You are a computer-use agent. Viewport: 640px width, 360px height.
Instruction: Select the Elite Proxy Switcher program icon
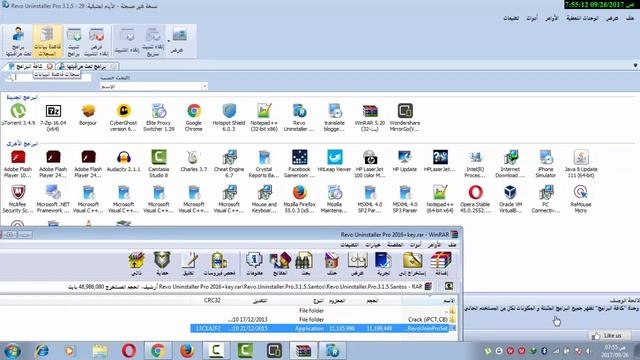click(x=159, y=118)
